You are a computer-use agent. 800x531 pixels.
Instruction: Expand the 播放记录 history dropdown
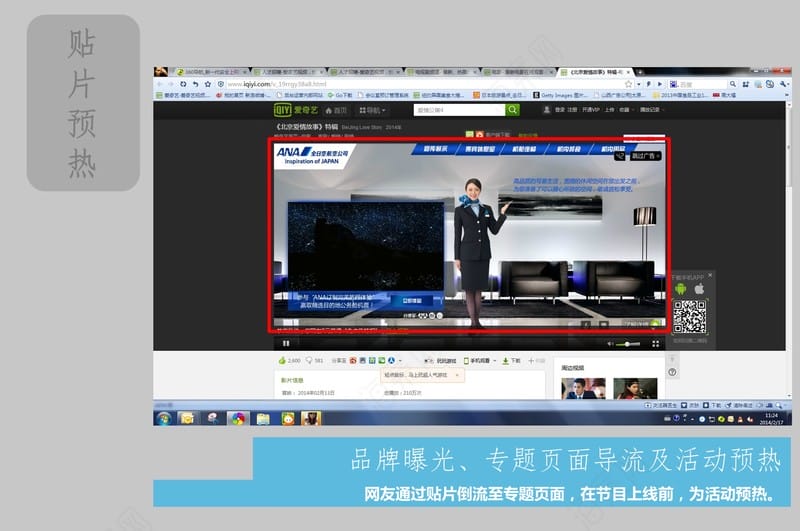(652, 110)
